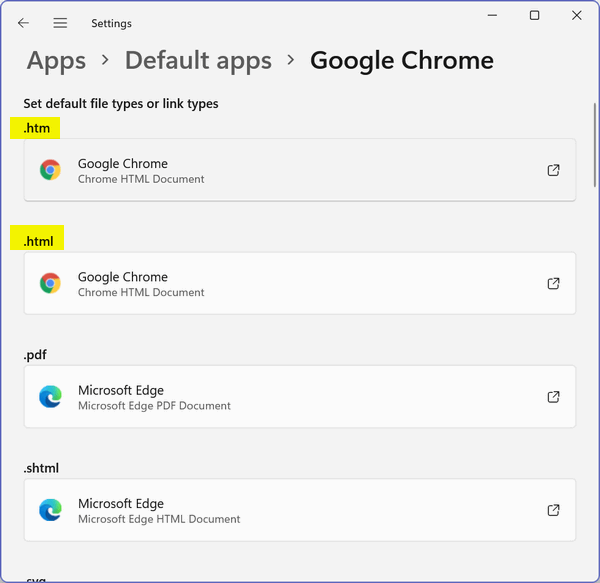
Task: Minimize the Settings window
Action: pos(492,15)
